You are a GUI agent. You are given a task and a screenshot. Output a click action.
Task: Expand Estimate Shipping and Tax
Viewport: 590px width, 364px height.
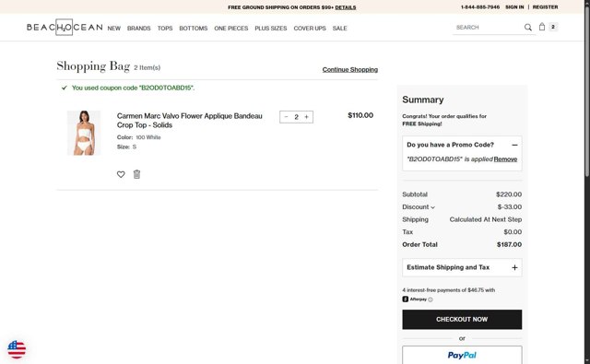pos(462,267)
